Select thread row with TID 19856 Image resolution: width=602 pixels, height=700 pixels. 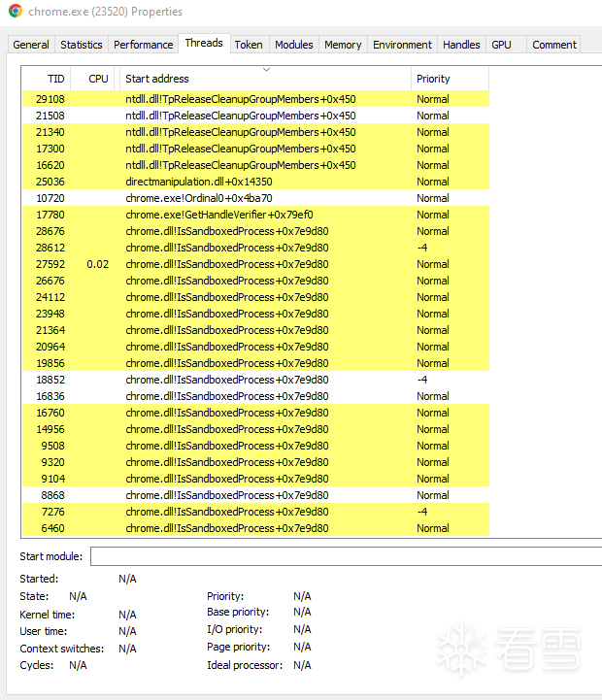point(256,363)
